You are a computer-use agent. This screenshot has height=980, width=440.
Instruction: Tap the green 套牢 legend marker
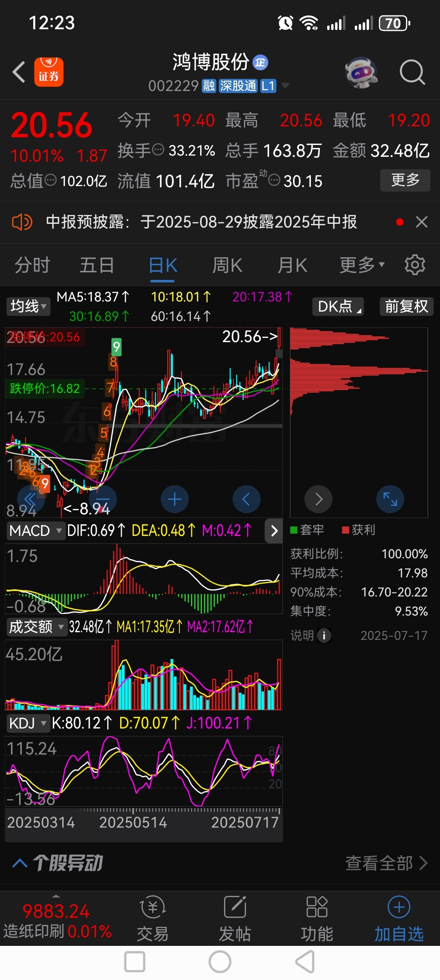(294, 530)
